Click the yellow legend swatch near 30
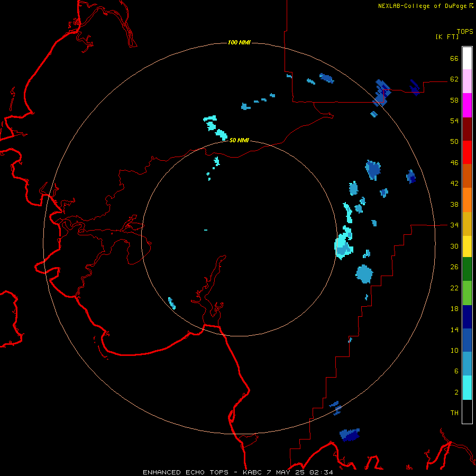476x476 pixels. coord(467,246)
